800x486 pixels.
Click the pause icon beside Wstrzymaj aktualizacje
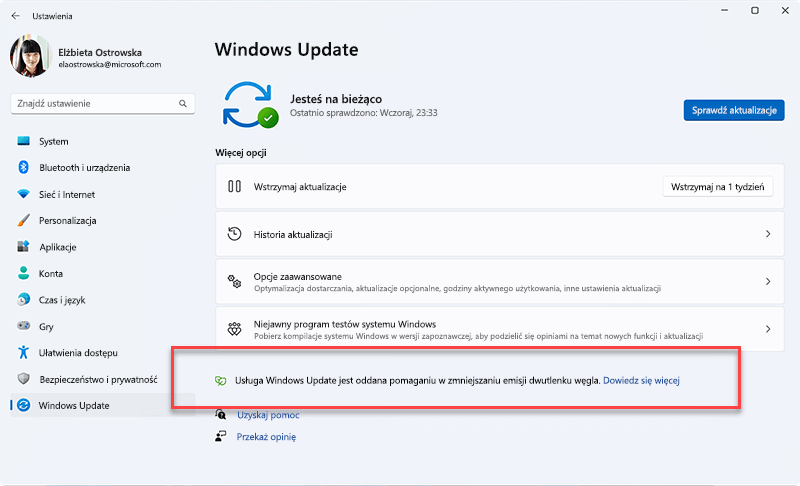(x=234, y=186)
